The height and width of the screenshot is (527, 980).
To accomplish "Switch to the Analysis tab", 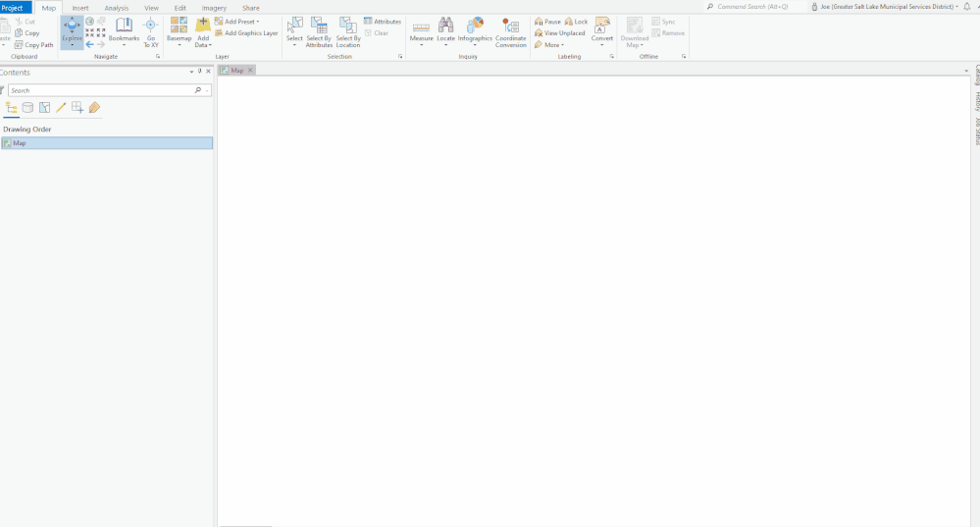I will click(117, 8).
